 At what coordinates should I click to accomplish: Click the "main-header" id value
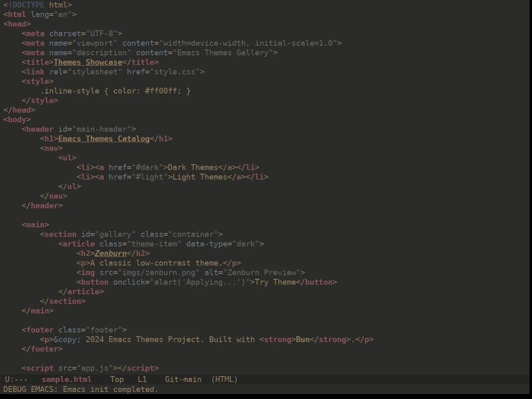pos(102,129)
